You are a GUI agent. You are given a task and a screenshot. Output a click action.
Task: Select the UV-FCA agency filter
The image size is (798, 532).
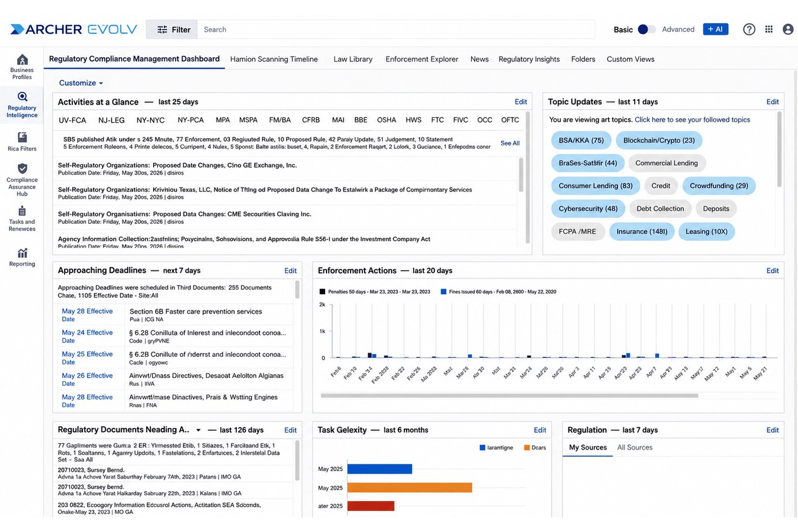click(72, 120)
